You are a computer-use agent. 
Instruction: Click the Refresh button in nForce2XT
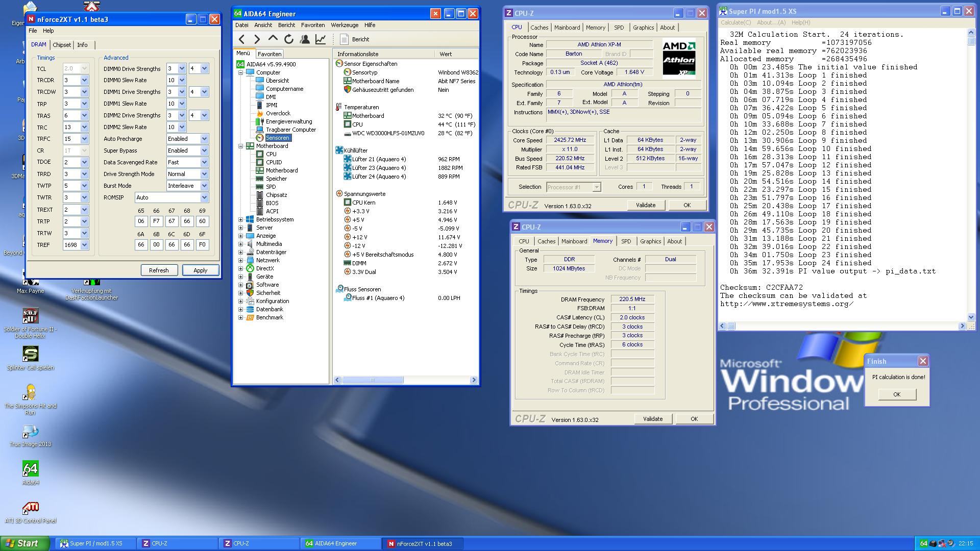tap(159, 270)
